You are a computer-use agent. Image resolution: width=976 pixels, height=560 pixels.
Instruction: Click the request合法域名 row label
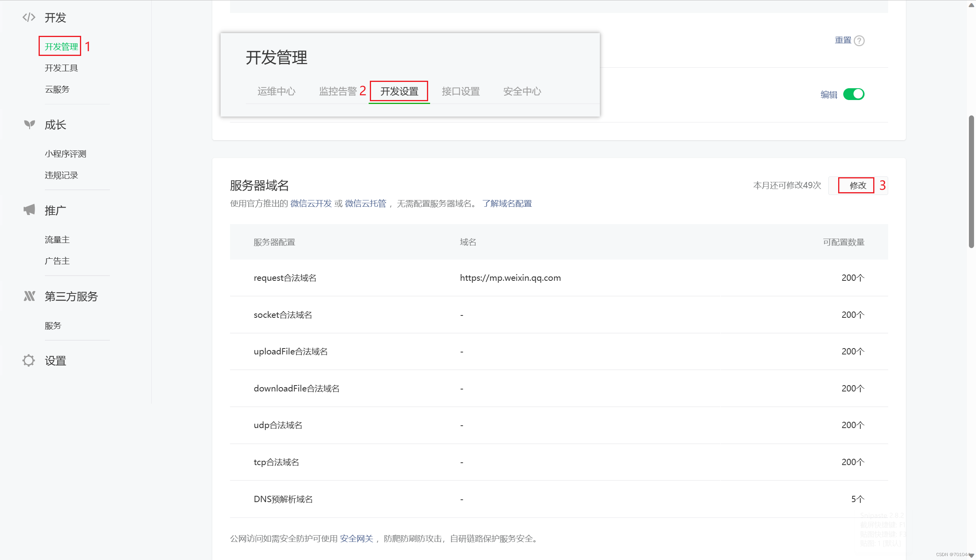(285, 278)
